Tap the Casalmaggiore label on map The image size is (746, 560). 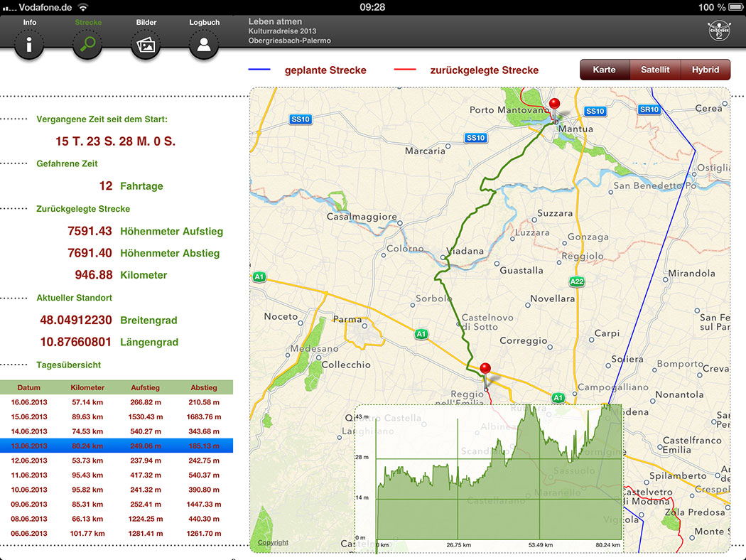362,217
